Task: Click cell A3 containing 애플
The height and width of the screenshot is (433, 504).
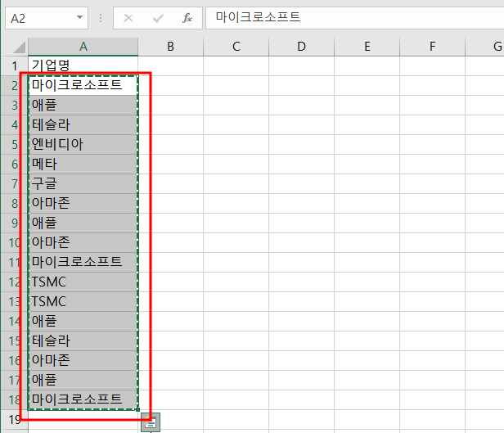Action: click(x=83, y=105)
